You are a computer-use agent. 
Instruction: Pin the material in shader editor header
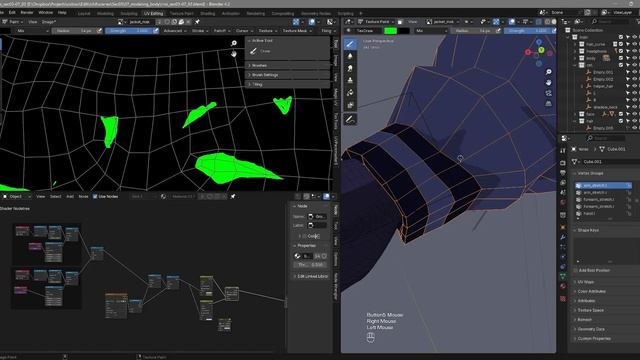pyautogui.click(x=233, y=196)
